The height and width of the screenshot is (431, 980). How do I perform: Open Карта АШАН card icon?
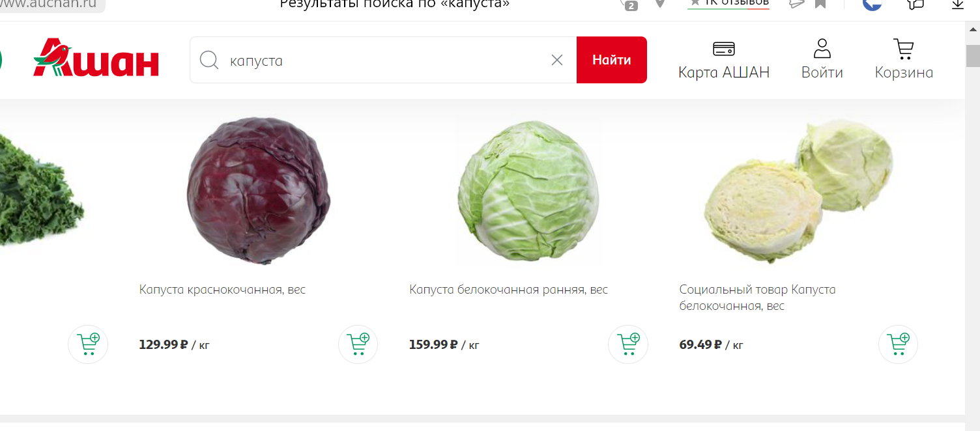(x=724, y=49)
